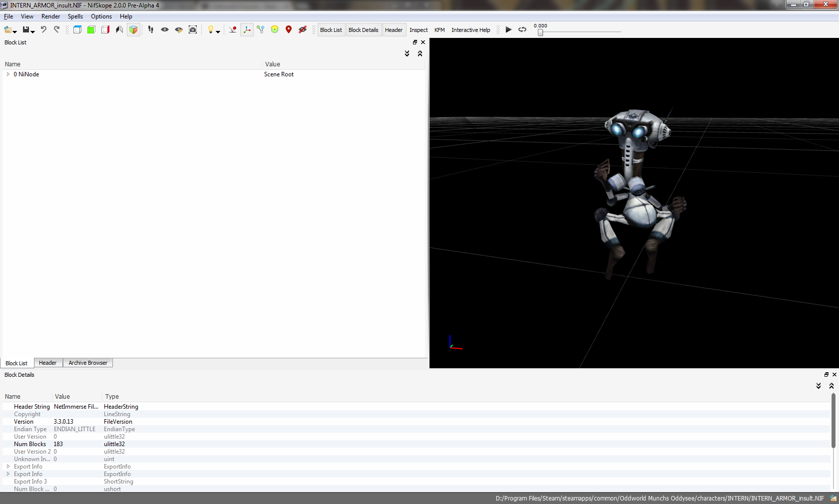Toggle the axes display icon

(x=247, y=30)
